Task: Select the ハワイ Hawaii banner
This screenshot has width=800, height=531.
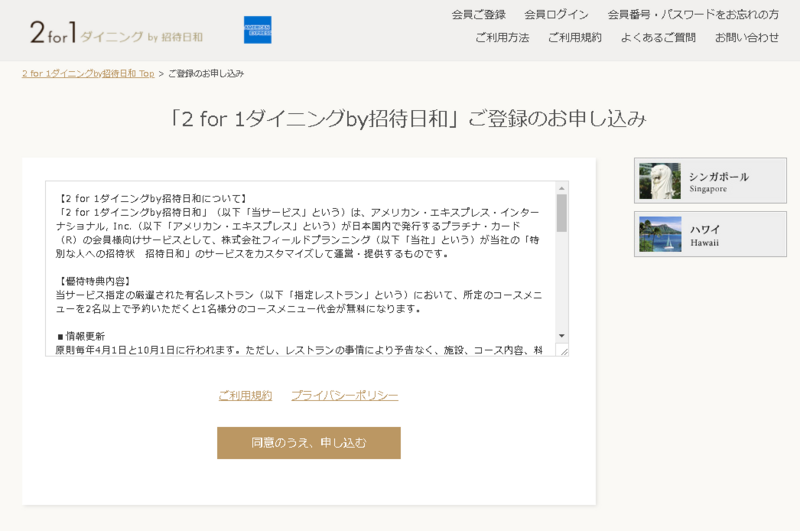Action: (710, 234)
